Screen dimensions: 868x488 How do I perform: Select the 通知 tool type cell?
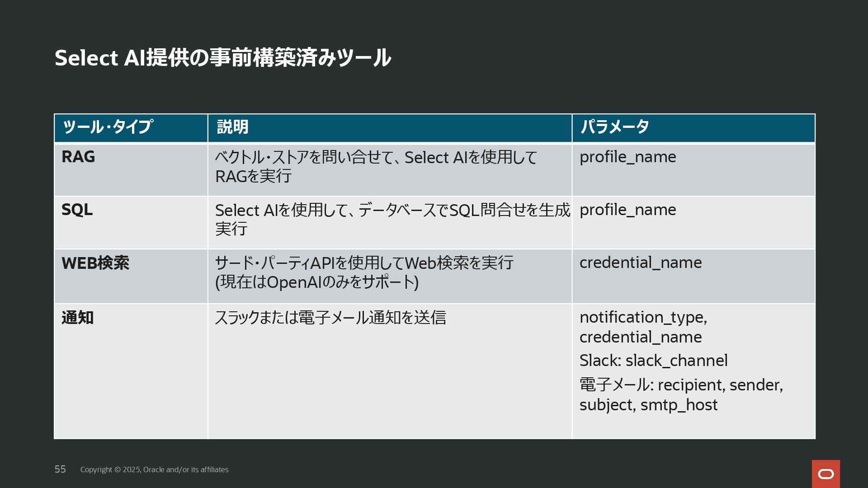tap(77, 318)
